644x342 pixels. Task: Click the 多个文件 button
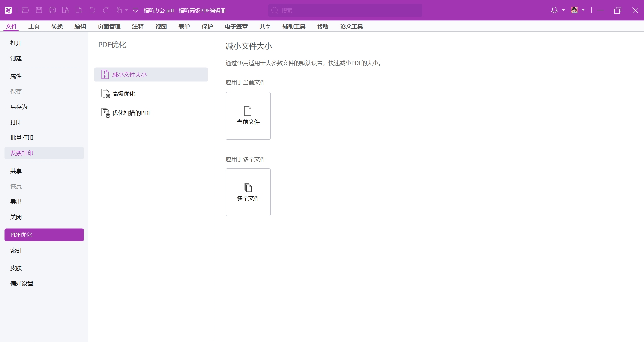tap(248, 192)
